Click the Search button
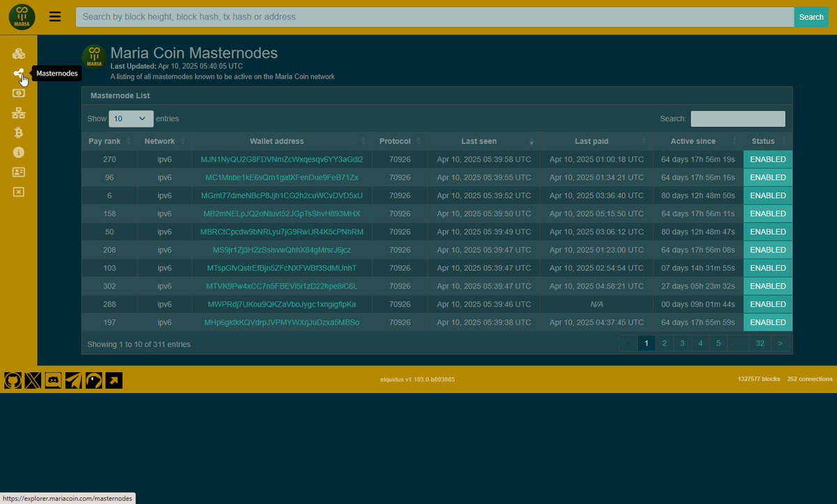Viewport: 837px width, 504px height. [x=811, y=17]
